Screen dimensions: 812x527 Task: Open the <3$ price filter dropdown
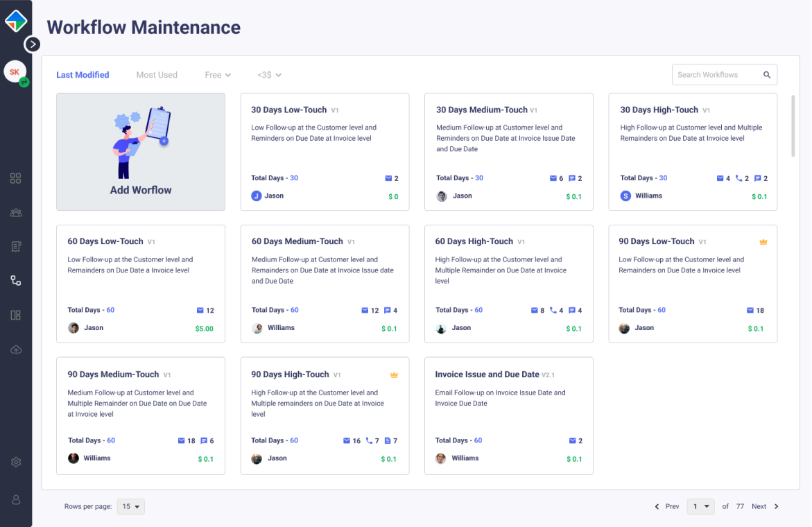pyautogui.click(x=269, y=74)
